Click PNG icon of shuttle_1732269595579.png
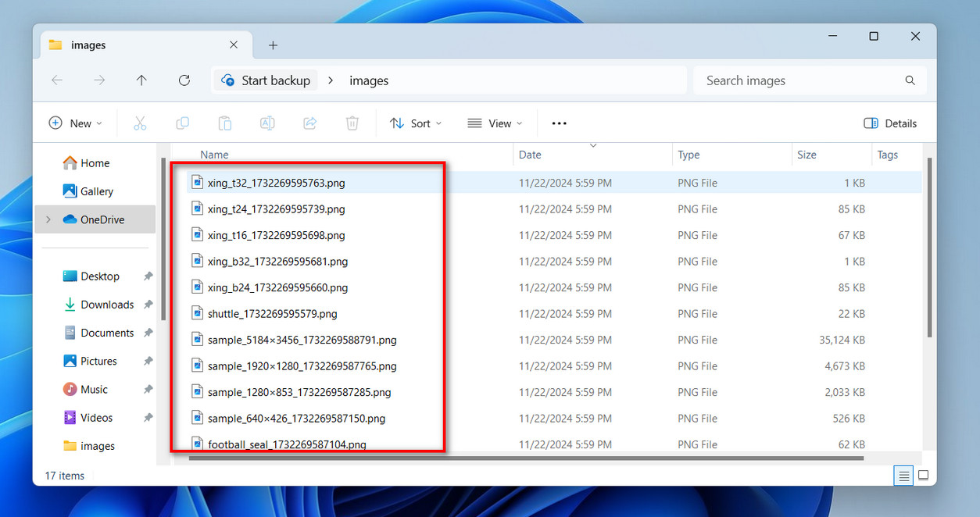Viewport: 980px width, 517px height. point(199,313)
